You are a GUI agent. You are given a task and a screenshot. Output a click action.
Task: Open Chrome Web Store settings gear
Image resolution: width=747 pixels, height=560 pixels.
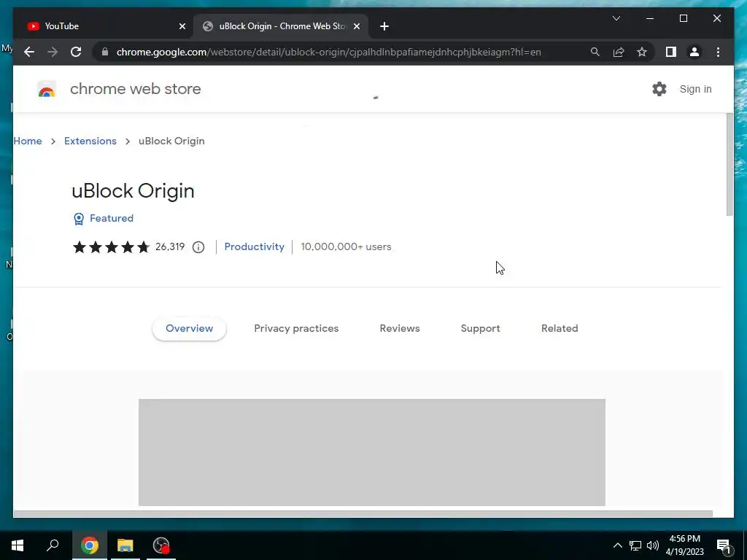[659, 89]
